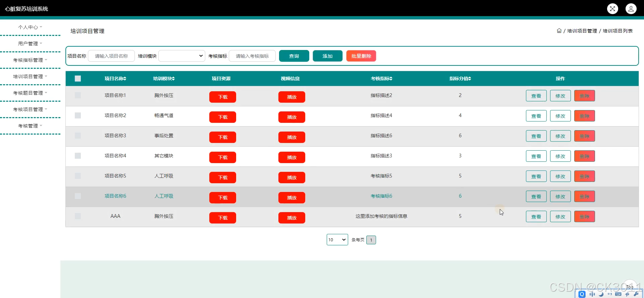644x298 pixels.
Task: Open the user profile avatar icon
Action: point(631,9)
